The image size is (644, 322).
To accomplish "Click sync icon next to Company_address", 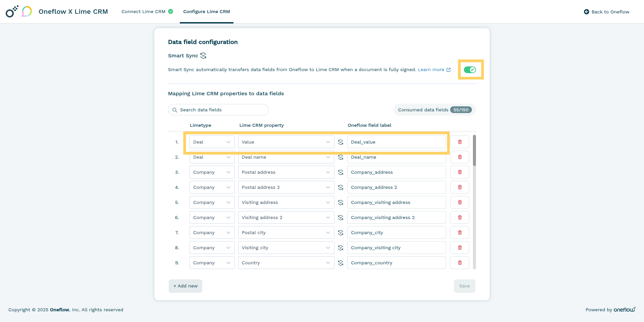I will 340,172.
